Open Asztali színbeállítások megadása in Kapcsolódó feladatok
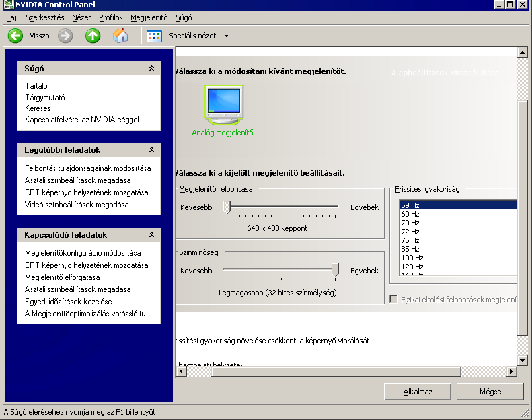The height and width of the screenshot is (420, 532). (x=78, y=289)
